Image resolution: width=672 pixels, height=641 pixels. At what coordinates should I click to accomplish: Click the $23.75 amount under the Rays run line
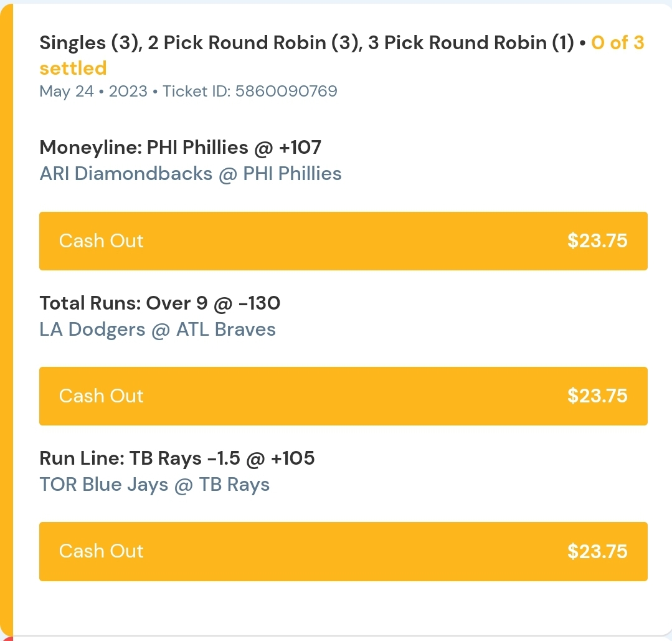(597, 551)
